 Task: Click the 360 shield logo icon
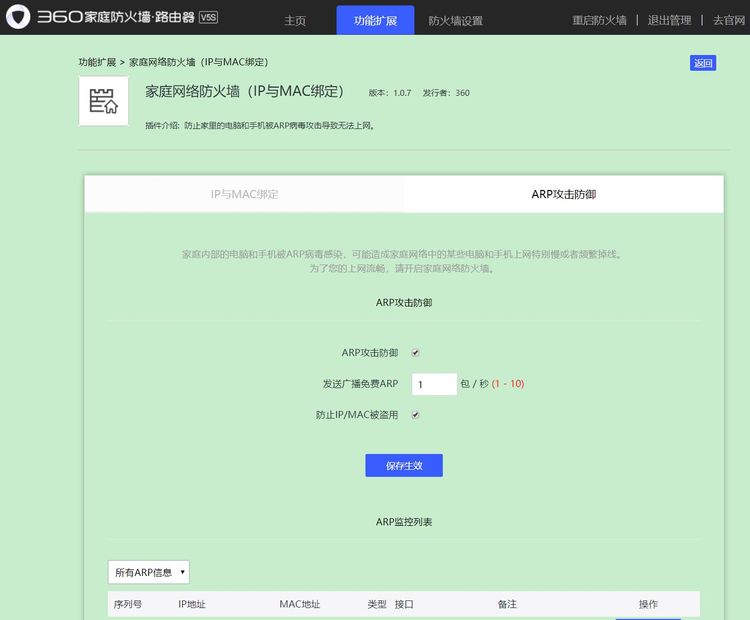pyautogui.click(x=18, y=17)
